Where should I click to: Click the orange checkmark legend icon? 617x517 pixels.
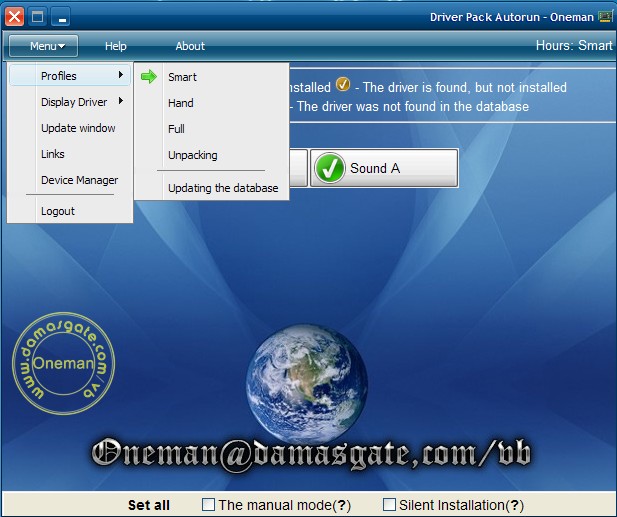coord(343,84)
